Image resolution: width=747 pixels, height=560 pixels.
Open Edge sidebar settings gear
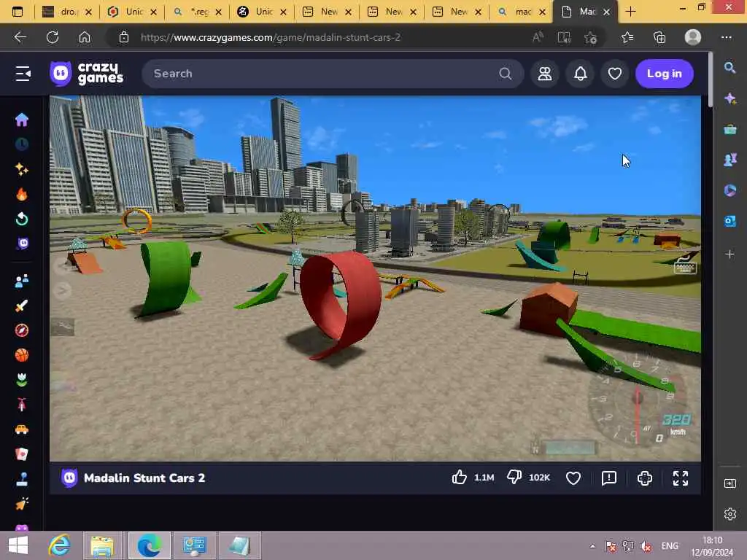[729, 514]
